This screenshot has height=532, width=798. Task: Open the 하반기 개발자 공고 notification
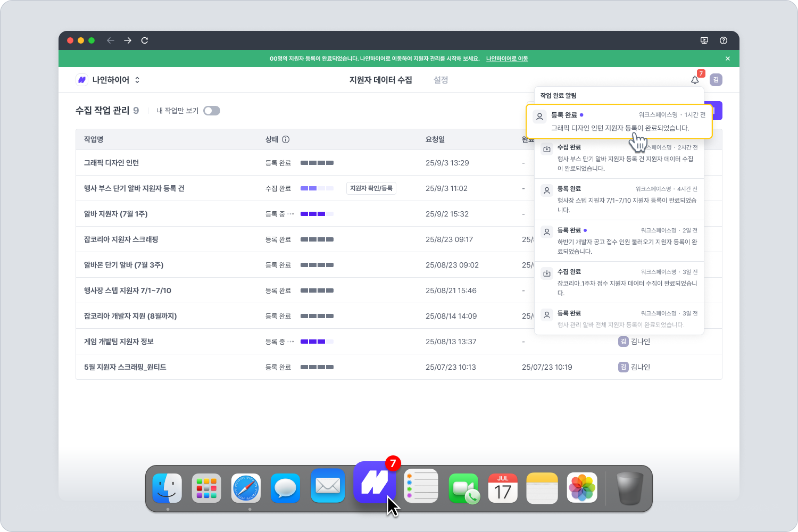(x=619, y=241)
